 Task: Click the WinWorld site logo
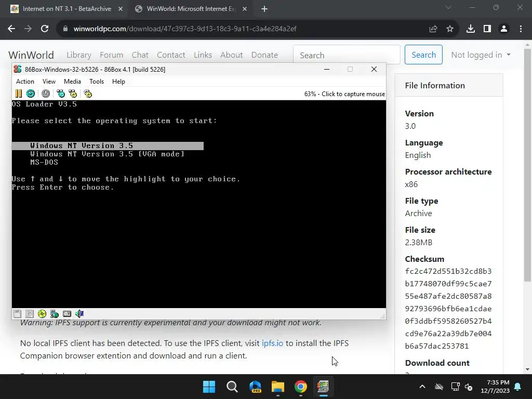pos(31,55)
